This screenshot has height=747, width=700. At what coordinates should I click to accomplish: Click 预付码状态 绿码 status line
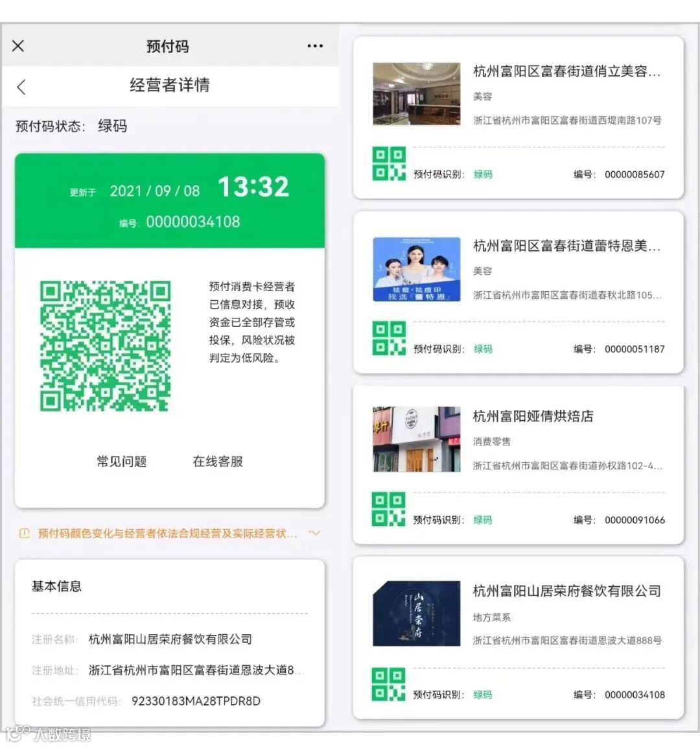(x=71, y=126)
